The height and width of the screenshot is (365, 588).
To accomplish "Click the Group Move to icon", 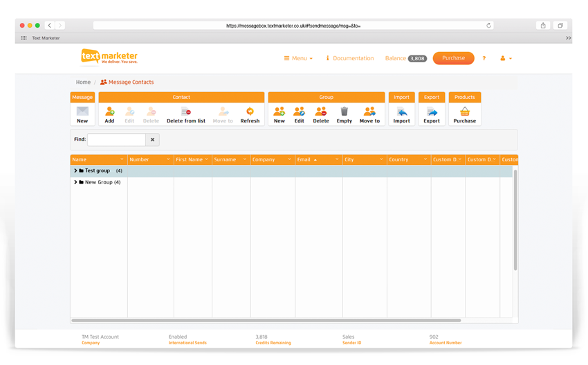I will pos(369,111).
